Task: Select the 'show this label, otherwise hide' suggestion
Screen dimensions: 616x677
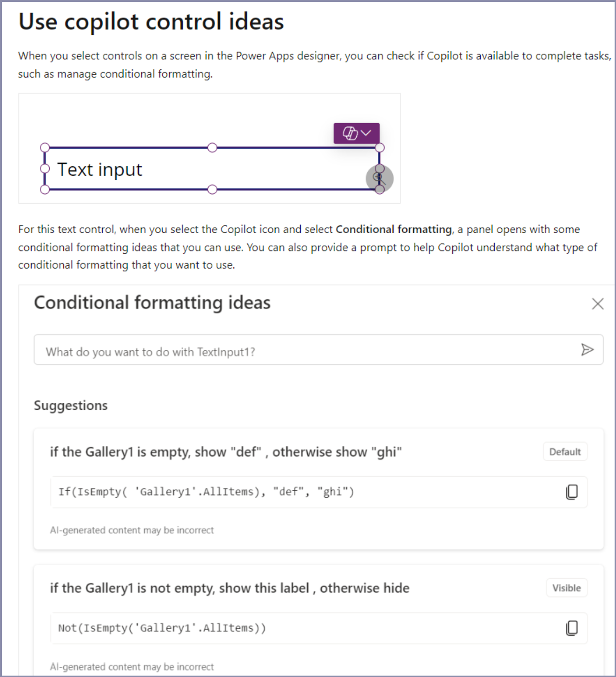Action: pos(230,588)
